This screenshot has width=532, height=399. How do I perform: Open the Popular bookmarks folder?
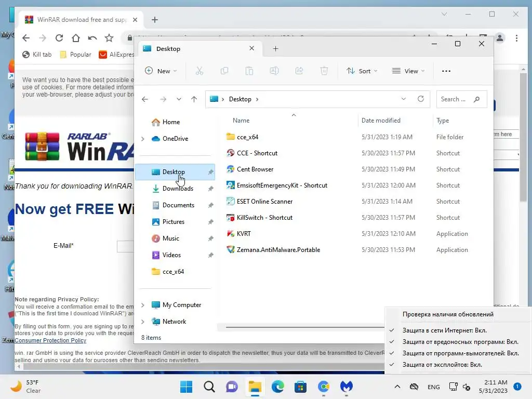pyautogui.click(x=75, y=54)
